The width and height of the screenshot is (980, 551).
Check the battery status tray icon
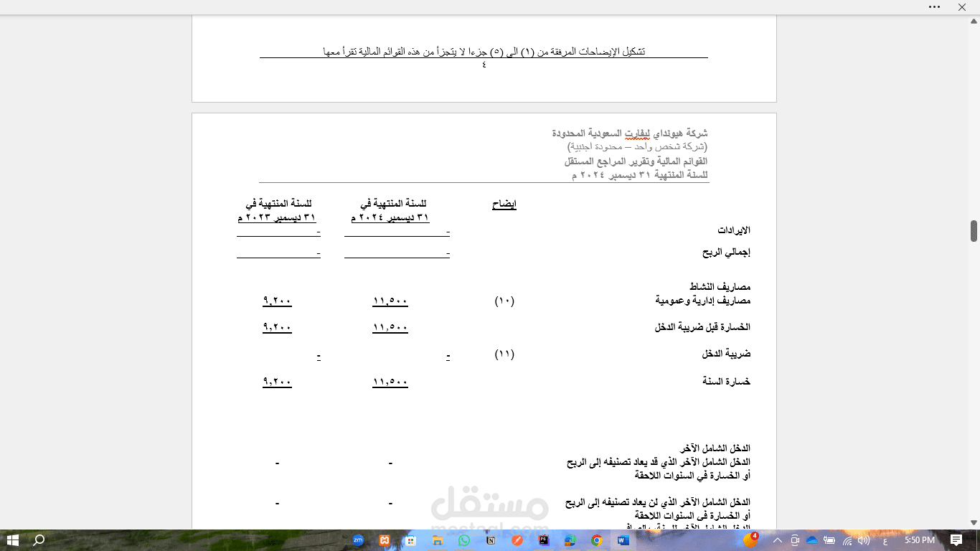(830, 540)
